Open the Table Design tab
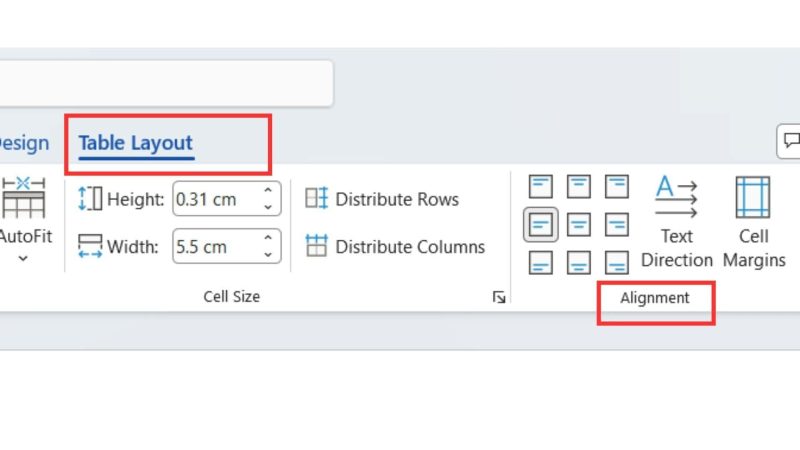Screen dimensions: 800x450 click(x=24, y=143)
